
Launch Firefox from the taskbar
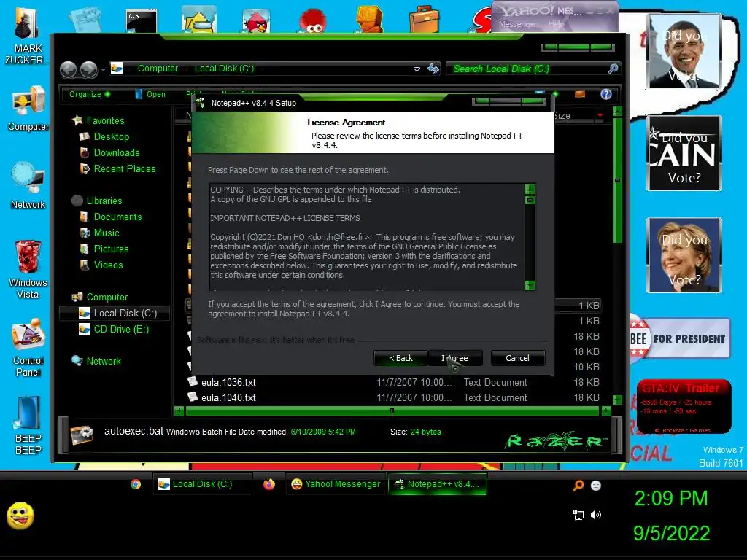[x=269, y=484]
